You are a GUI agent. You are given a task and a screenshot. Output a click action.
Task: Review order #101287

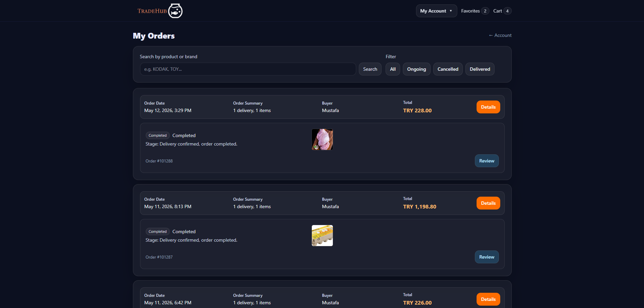click(487, 257)
